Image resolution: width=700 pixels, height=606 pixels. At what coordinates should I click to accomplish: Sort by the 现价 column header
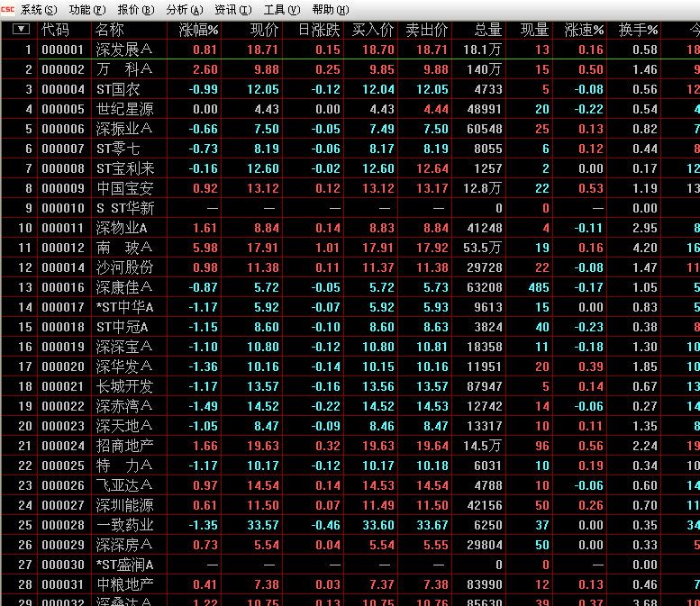tap(264, 30)
